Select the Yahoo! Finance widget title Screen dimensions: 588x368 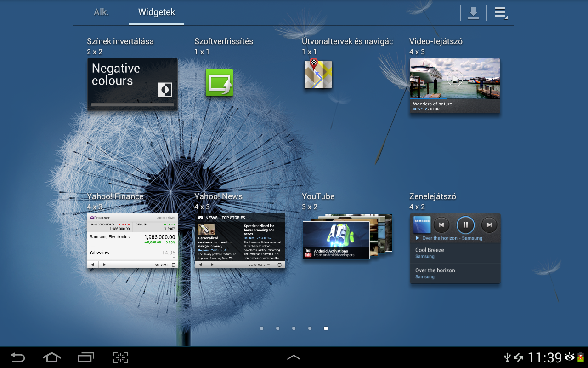115,196
